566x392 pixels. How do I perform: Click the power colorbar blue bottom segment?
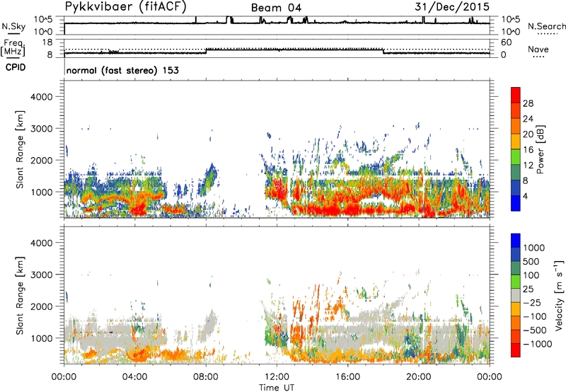coord(516,203)
